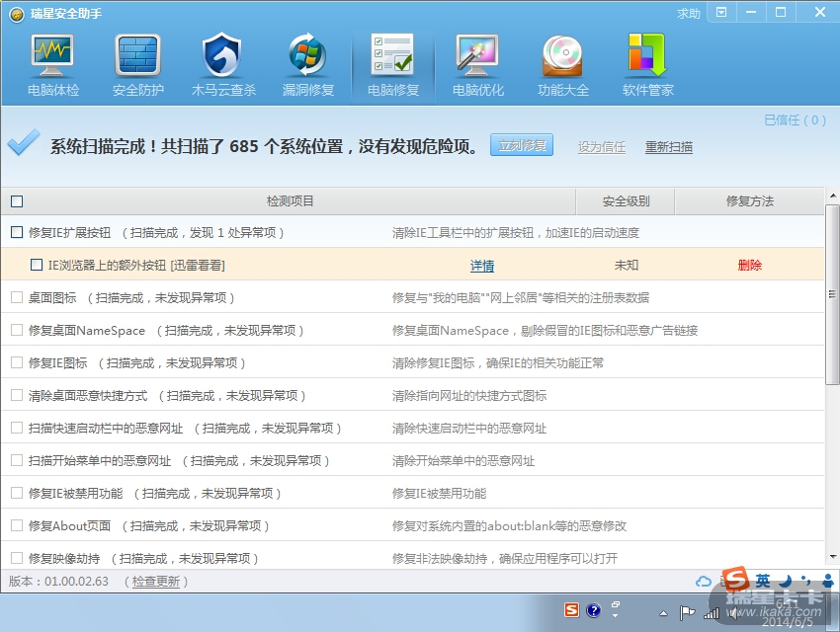Check the 修复IE扩展按钮 checkbox
Image resolution: width=840 pixels, height=632 pixels.
(x=17, y=233)
